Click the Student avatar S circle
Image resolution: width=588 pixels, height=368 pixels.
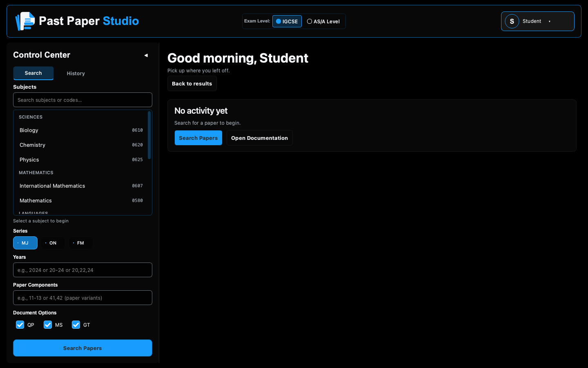point(512,21)
